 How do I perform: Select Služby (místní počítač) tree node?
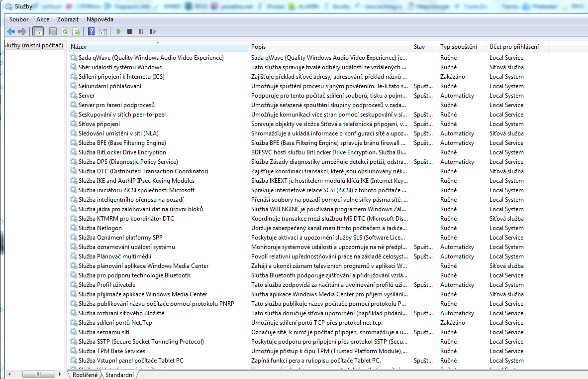point(34,46)
